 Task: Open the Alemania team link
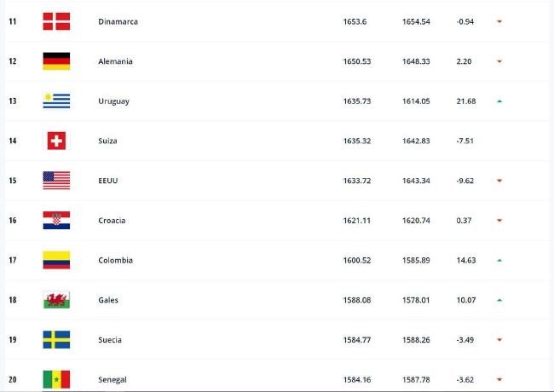pyautogui.click(x=115, y=61)
